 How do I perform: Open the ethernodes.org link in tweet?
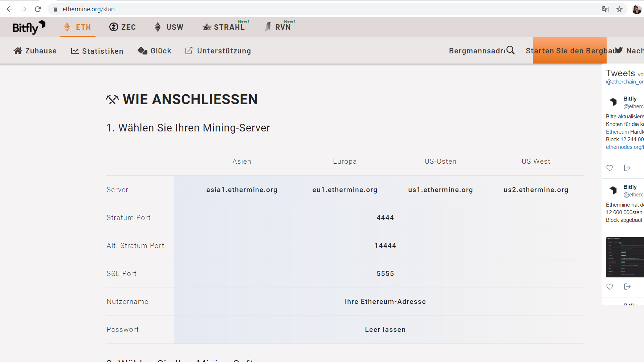point(624,147)
